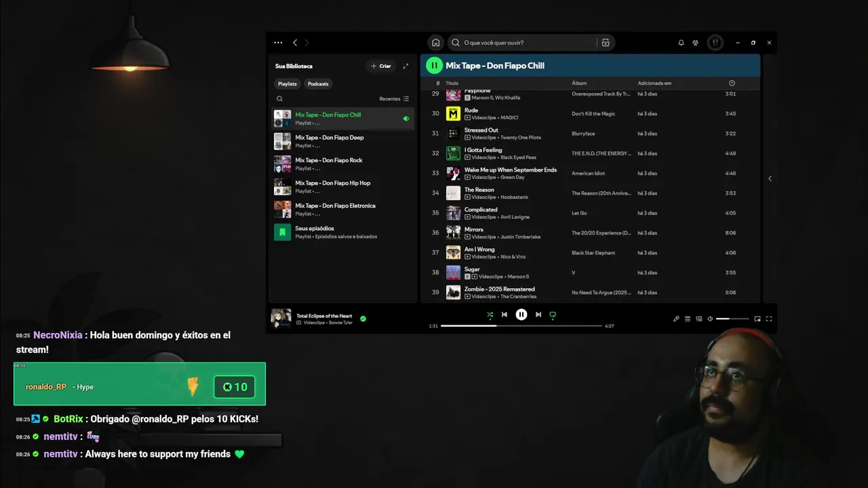Open Seus episódios
The image size is (868, 488).
[343, 232]
